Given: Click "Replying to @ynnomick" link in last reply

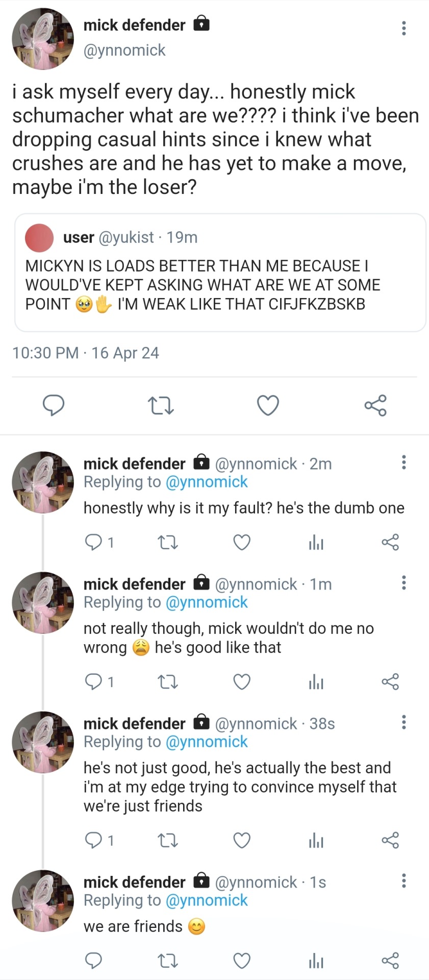Looking at the screenshot, I should pyautogui.click(x=207, y=900).
